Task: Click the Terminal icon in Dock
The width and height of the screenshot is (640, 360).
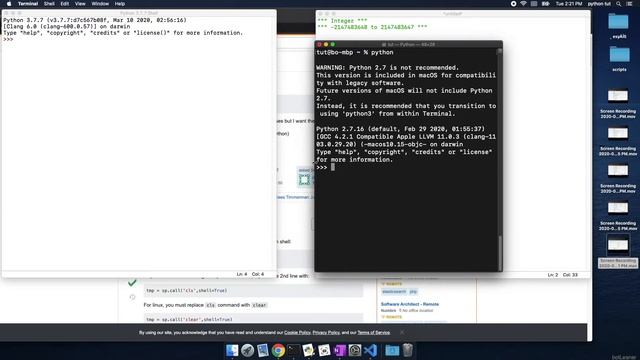Action: point(293,350)
